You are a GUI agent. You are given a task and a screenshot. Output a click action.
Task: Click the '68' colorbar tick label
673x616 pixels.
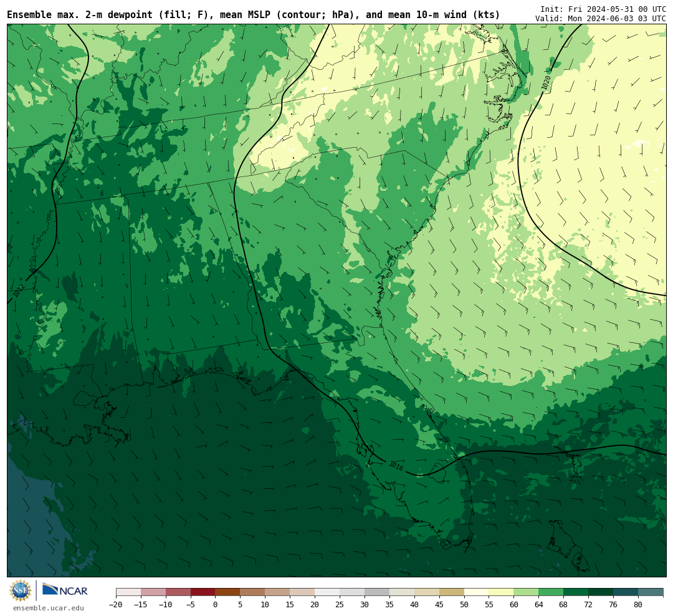point(564,605)
